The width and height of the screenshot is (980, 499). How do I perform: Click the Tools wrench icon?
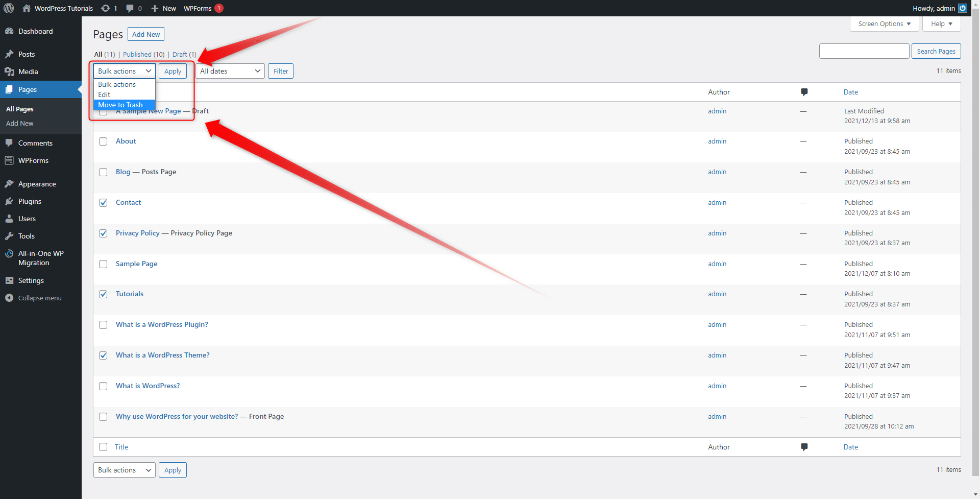(x=9, y=236)
